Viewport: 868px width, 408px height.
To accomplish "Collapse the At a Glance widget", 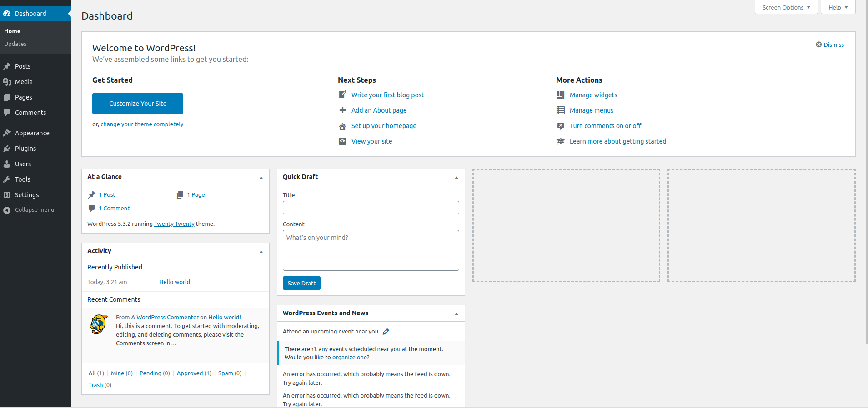I will point(261,178).
